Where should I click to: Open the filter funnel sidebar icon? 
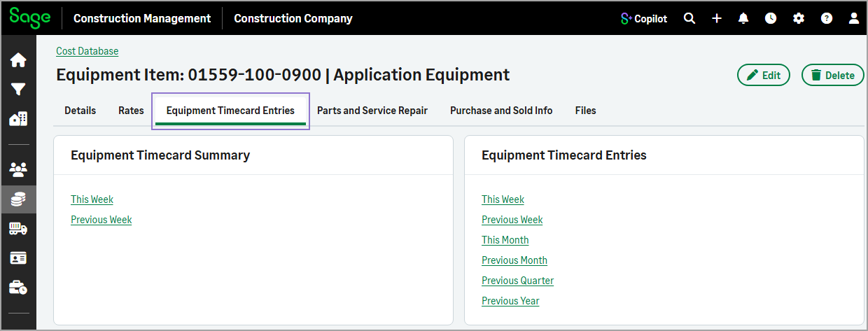coord(18,90)
